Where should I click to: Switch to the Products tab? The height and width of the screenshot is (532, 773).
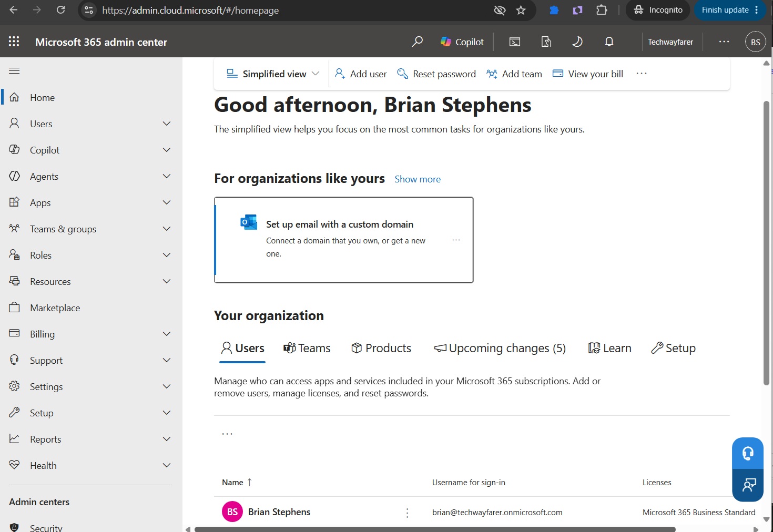(381, 348)
